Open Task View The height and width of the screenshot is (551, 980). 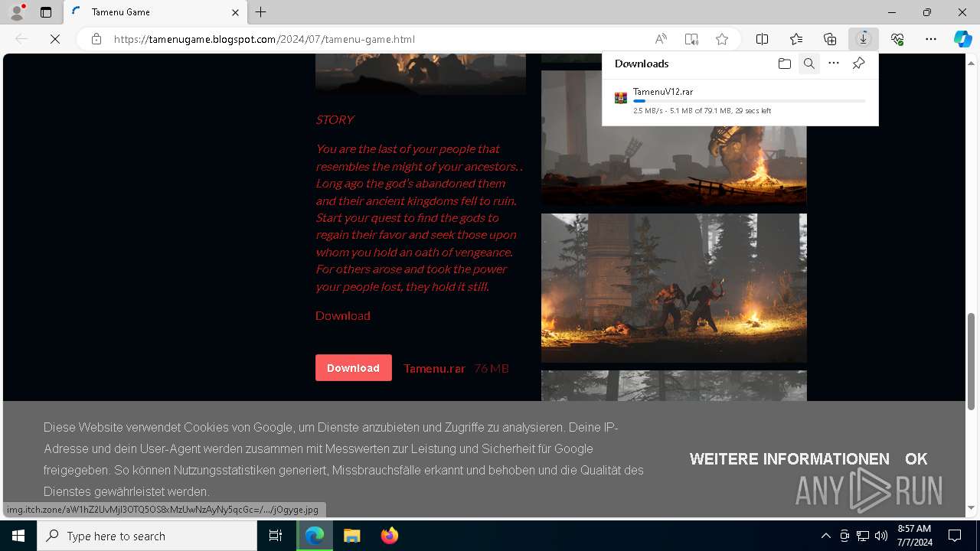[276, 536]
